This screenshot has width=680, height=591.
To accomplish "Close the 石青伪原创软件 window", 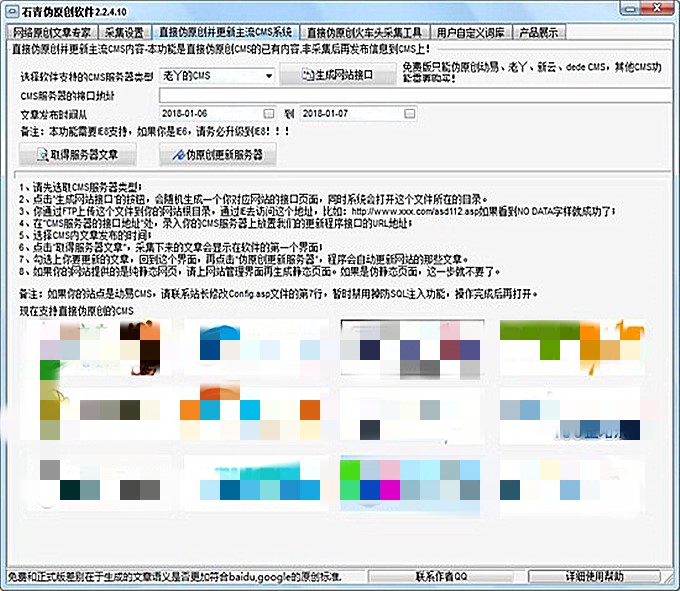I will pyautogui.click(x=658, y=8).
